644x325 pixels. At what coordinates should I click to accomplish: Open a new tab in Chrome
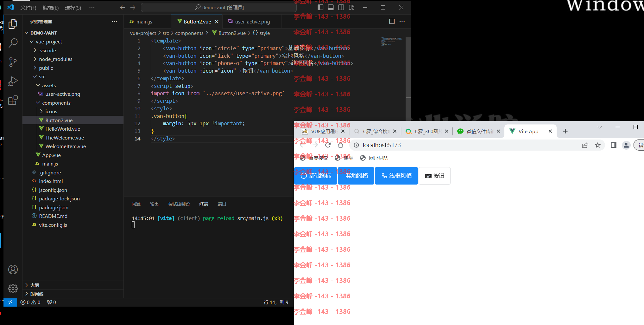pyautogui.click(x=565, y=131)
